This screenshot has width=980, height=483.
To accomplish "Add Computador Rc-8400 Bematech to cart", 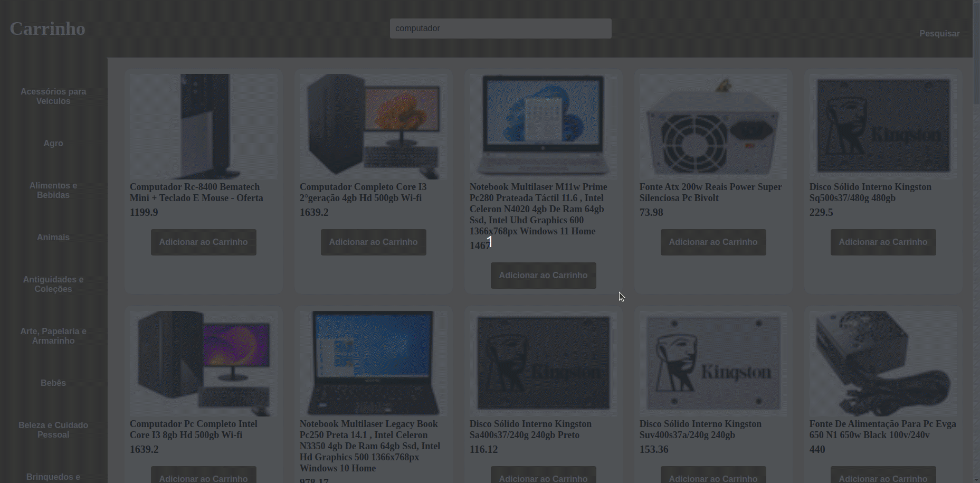I will (204, 242).
